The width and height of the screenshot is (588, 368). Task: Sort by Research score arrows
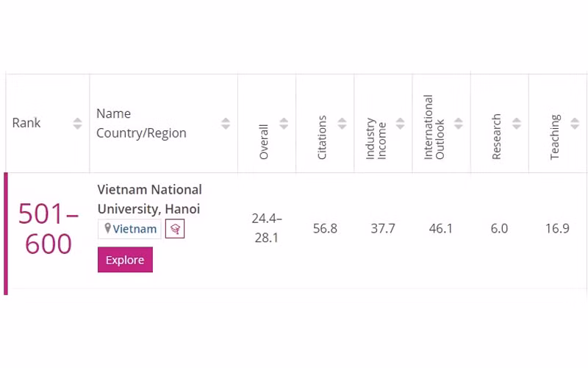(x=517, y=124)
